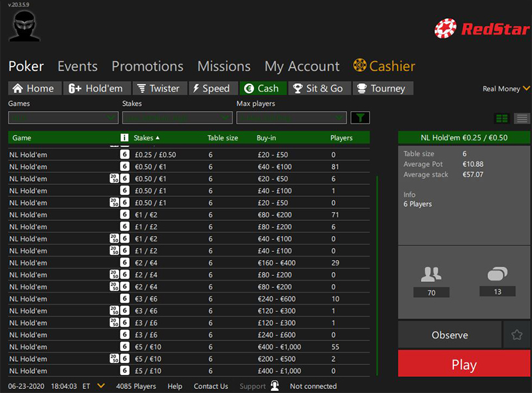The width and height of the screenshot is (532, 393).
Task: Sort by the Buy-in column header
Action: coord(267,138)
